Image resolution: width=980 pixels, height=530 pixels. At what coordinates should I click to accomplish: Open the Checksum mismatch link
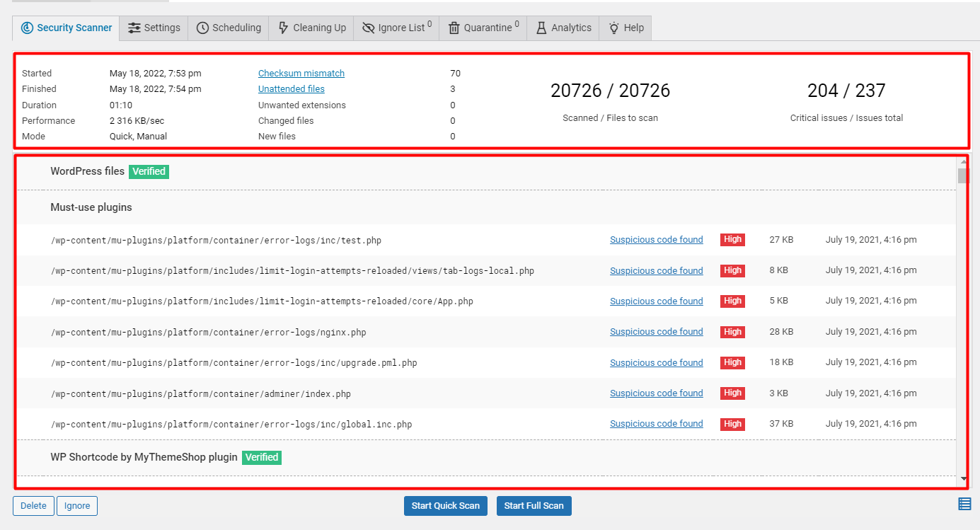[301, 73]
